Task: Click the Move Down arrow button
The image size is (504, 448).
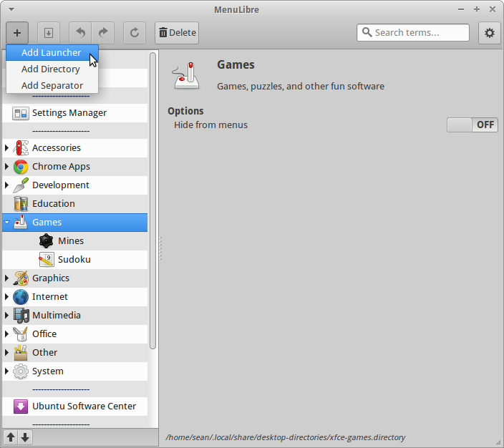Action: (25, 437)
